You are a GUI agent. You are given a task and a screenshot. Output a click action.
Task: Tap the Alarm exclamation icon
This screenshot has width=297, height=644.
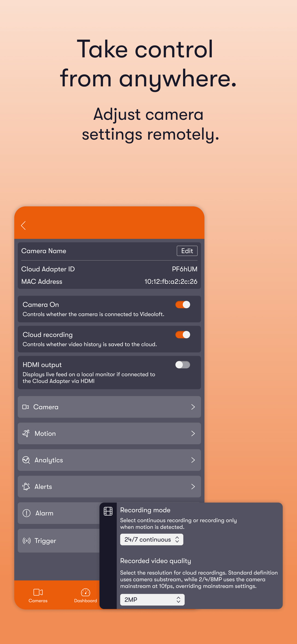pos(26,513)
